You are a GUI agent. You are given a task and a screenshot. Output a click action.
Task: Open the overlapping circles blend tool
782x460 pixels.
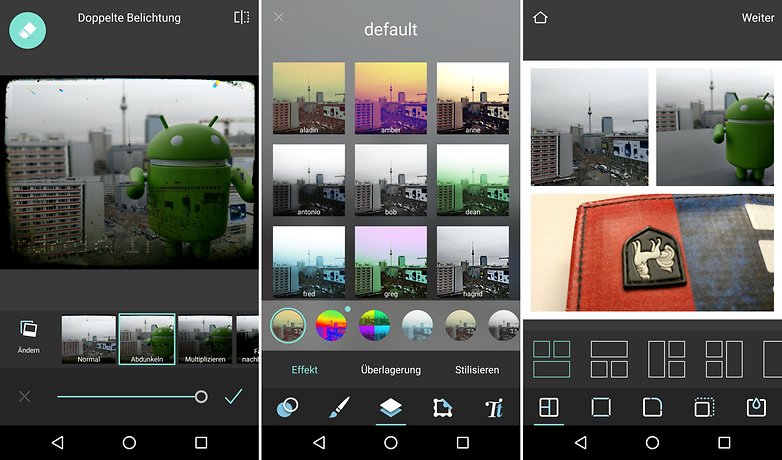pos(287,407)
